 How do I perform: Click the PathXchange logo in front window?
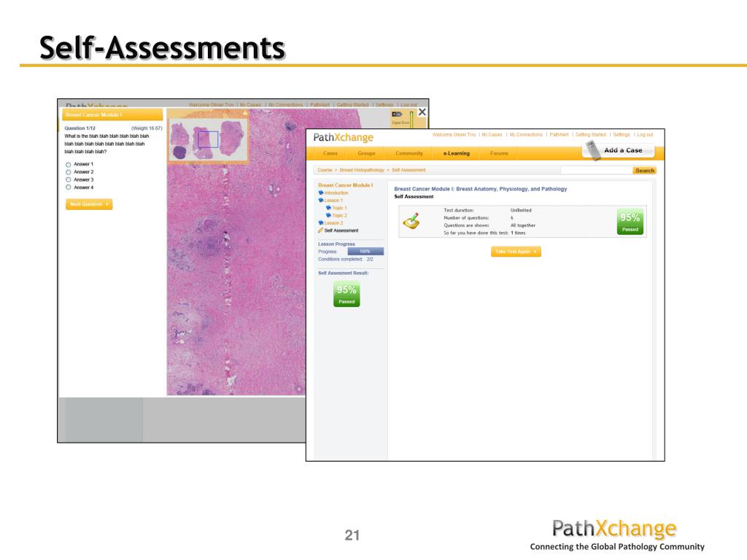coord(343,138)
